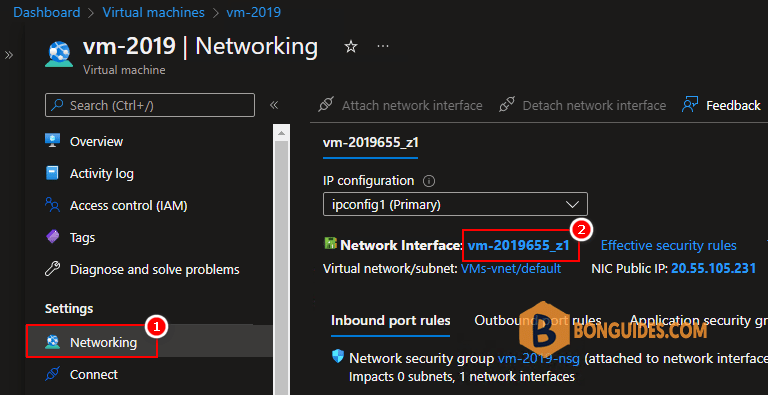Open the ipconfig1 (Primary) dropdown

coord(455,204)
